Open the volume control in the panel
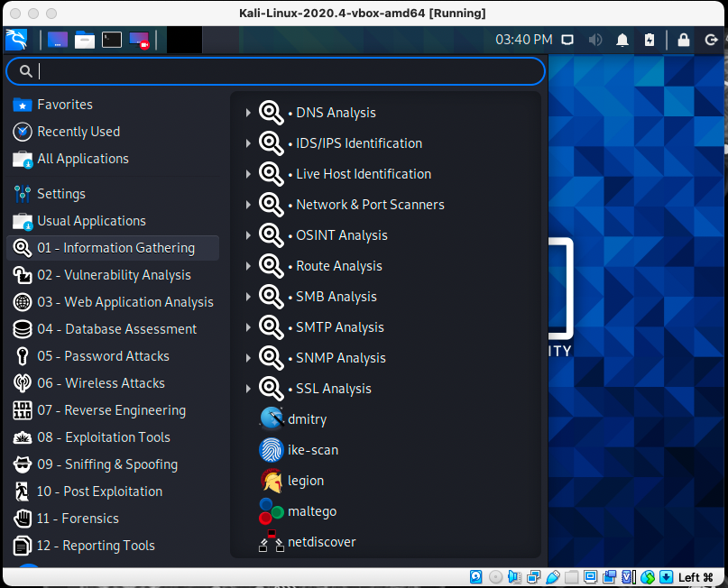 coord(594,40)
